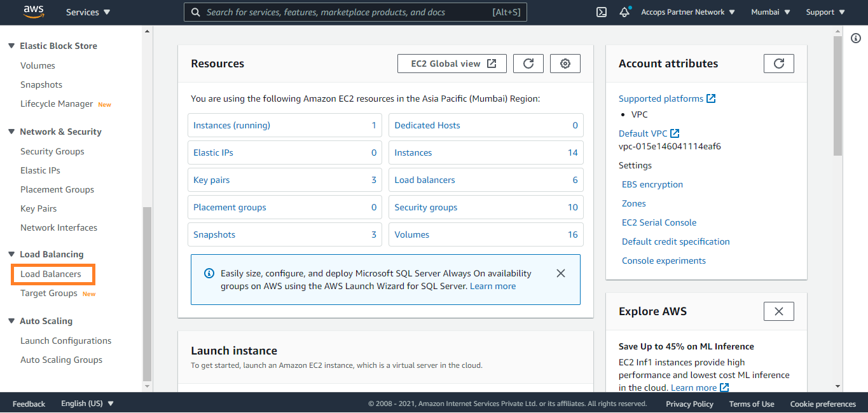Viewport: 868px width, 413px height.
Task: Click the Default VPC external link icon
Action: (675, 133)
